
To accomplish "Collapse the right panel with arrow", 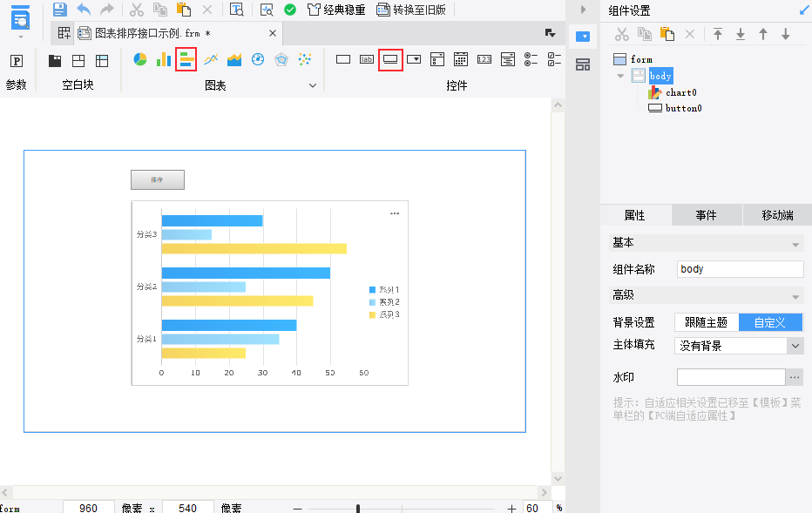I will pos(583,10).
